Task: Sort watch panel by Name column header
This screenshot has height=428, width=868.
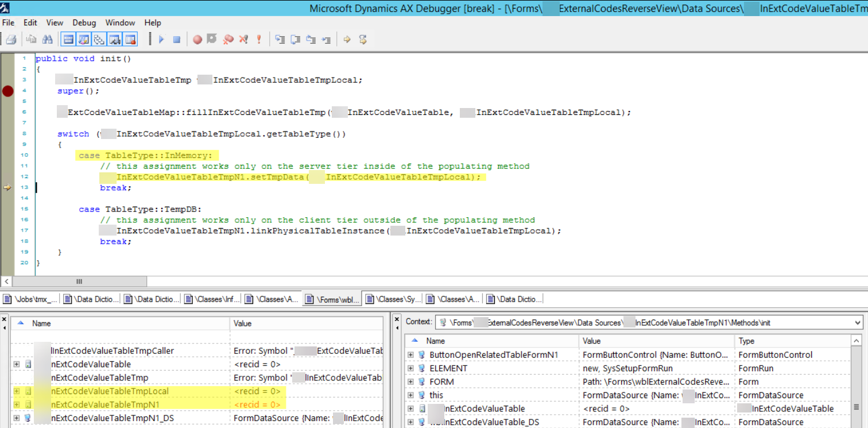Action: click(120, 323)
